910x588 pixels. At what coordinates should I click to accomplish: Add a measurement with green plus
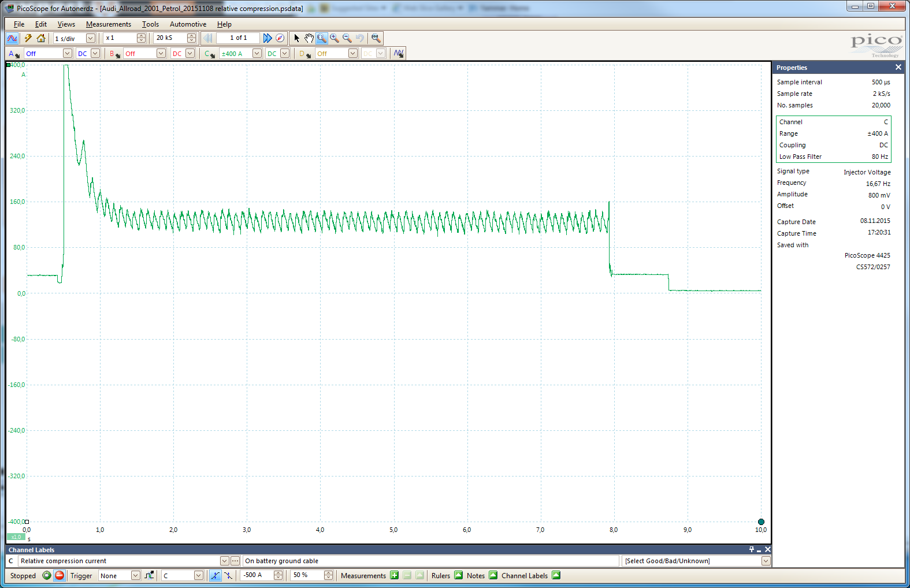coord(395,575)
